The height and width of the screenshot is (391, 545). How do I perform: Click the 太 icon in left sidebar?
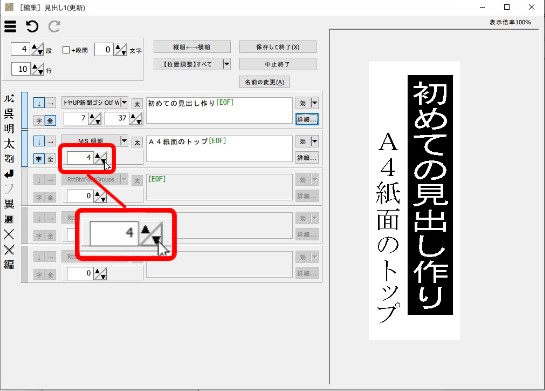(x=9, y=144)
